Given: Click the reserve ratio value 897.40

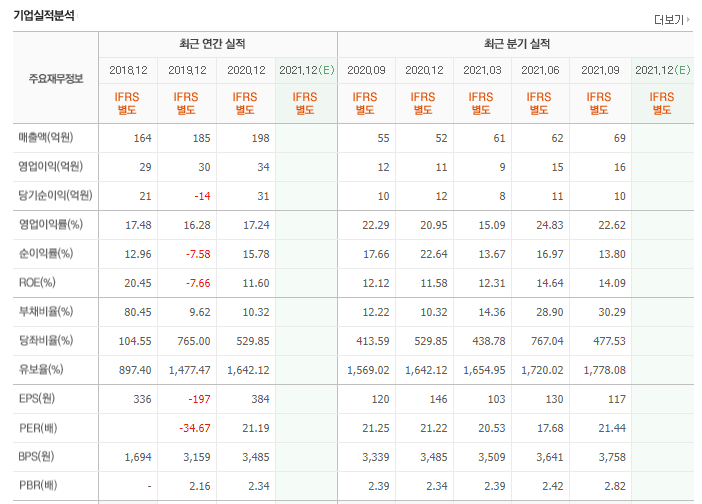Looking at the screenshot, I should (x=135, y=371).
